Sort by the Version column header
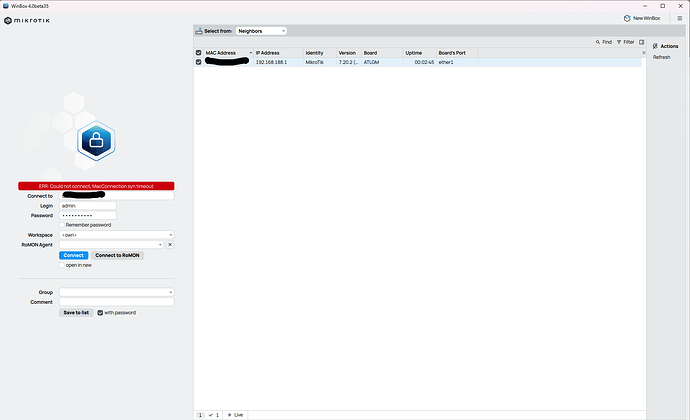This screenshot has height=420, width=690. point(349,53)
